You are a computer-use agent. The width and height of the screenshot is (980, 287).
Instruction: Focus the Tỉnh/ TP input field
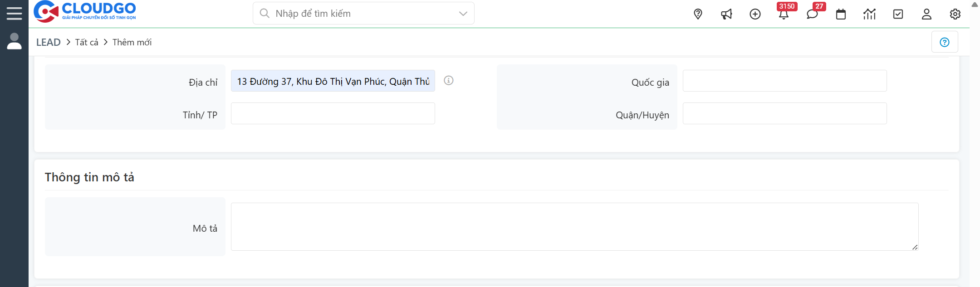coord(333,113)
